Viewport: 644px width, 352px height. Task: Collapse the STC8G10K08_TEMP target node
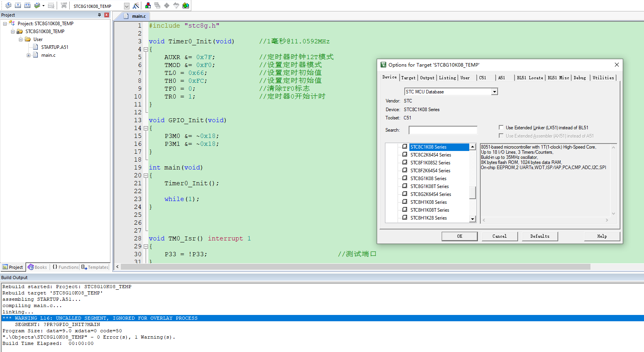[x=13, y=32]
